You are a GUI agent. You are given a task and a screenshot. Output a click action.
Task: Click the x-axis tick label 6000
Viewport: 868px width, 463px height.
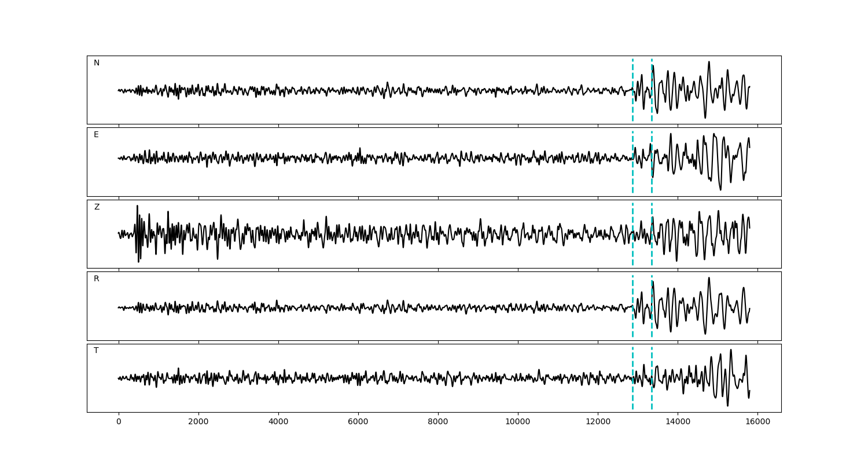(x=358, y=422)
